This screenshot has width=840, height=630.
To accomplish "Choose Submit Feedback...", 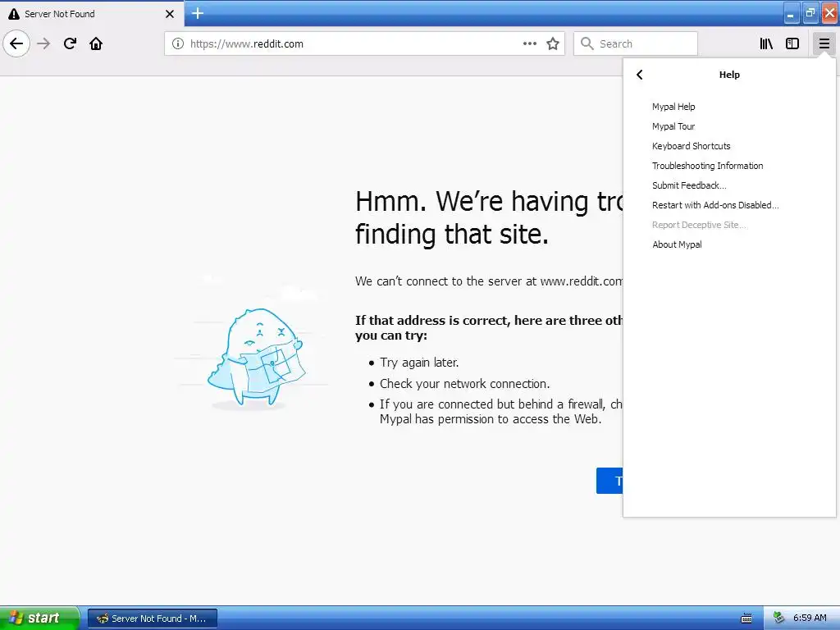I will click(x=689, y=185).
